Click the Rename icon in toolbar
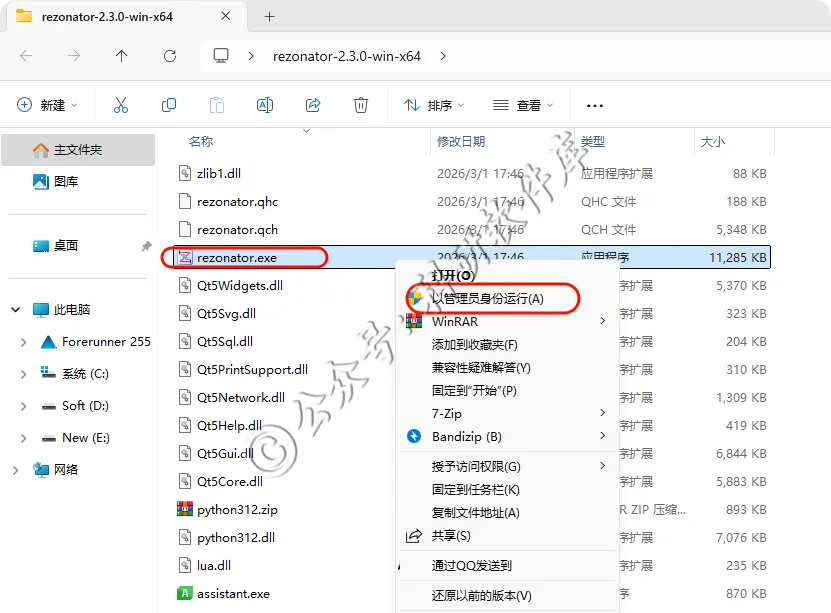The width and height of the screenshot is (831, 613). pos(265,105)
